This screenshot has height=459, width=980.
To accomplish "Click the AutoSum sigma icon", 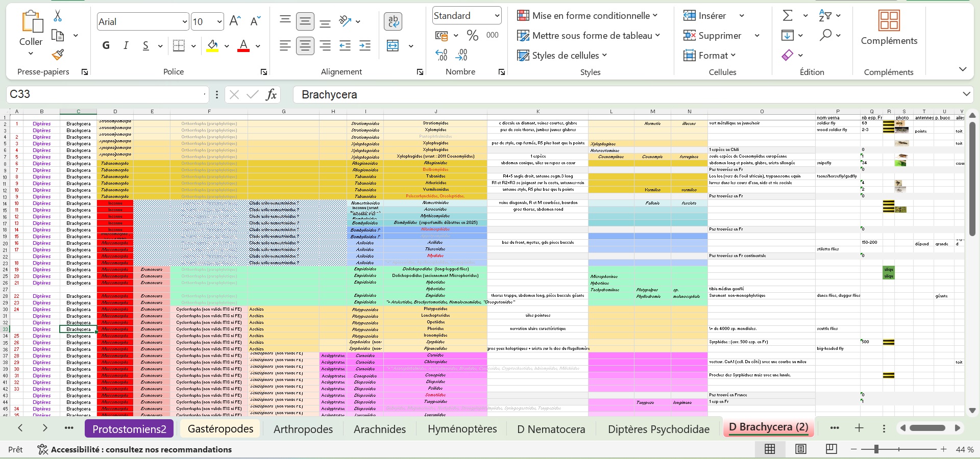I will point(788,15).
